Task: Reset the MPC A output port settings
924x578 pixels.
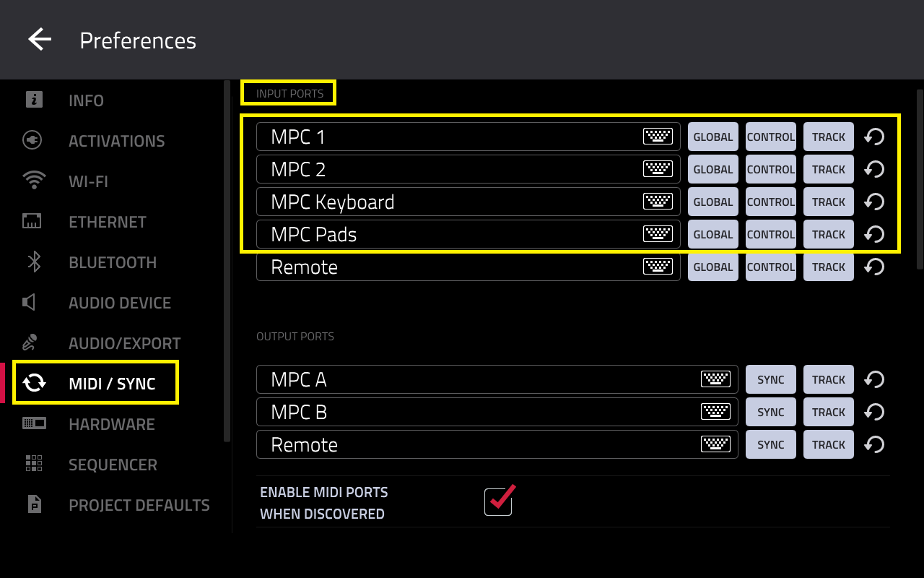Action: click(x=874, y=379)
